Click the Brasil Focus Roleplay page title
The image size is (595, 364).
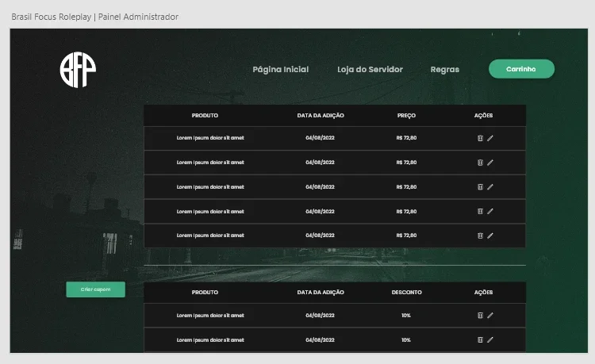pos(95,17)
